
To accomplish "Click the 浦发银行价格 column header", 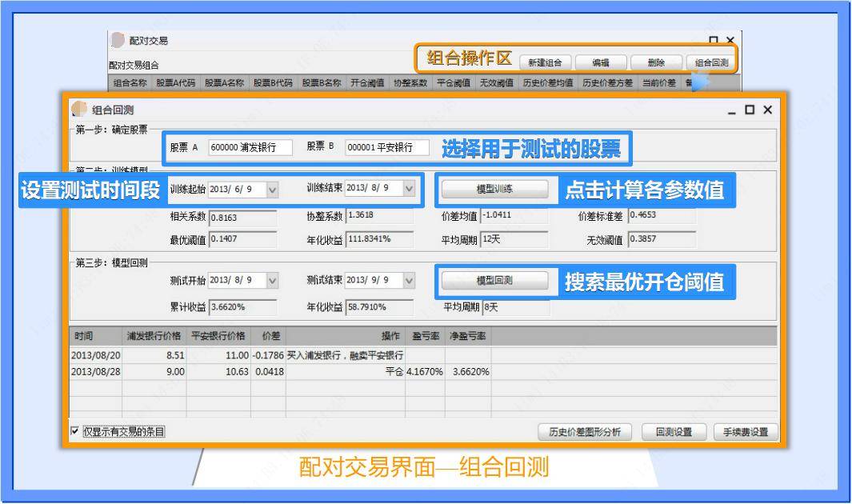I will pyautogui.click(x=154, y=336).
